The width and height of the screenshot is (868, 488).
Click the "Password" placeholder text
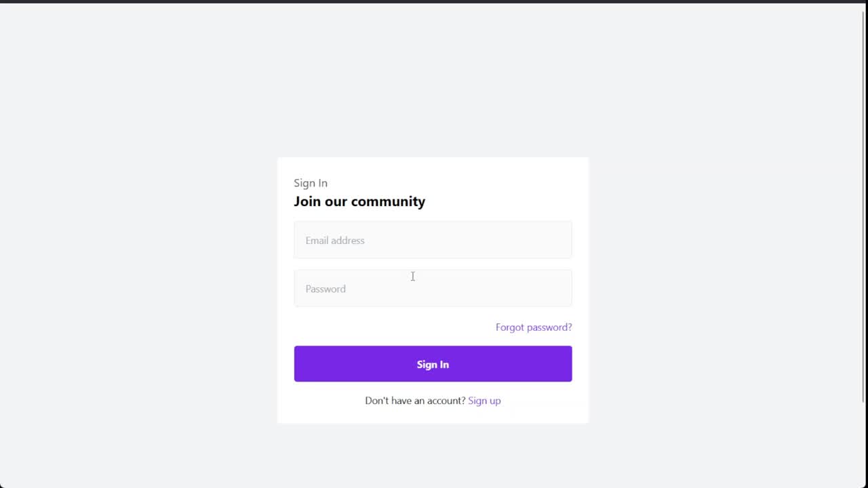[325, 289]
